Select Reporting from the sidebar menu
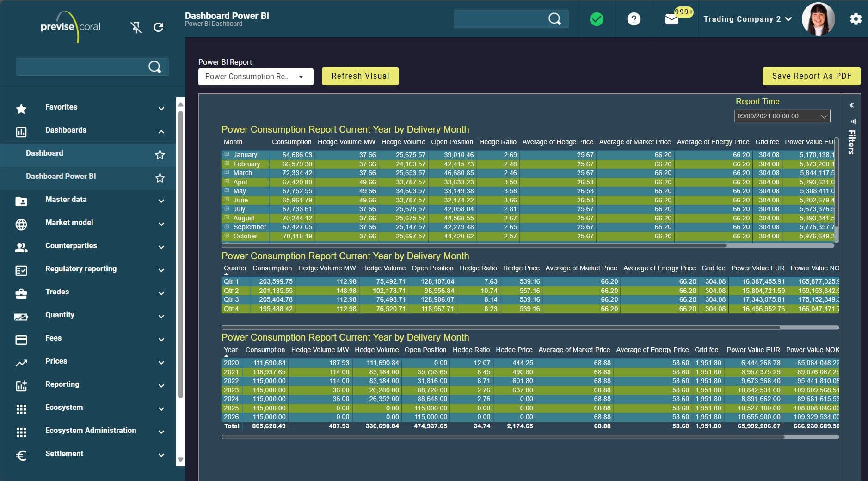 pyautogui.click(x=62, y=384)
